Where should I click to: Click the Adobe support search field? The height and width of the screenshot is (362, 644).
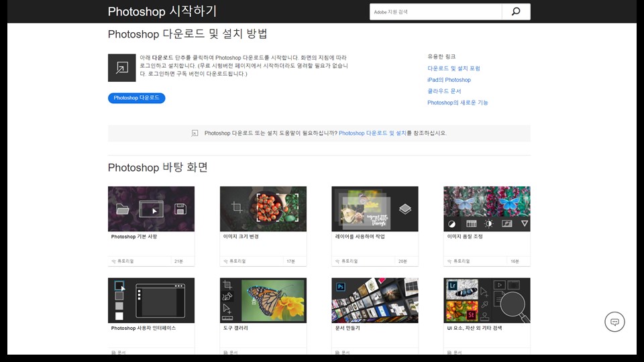pos(435,12)
